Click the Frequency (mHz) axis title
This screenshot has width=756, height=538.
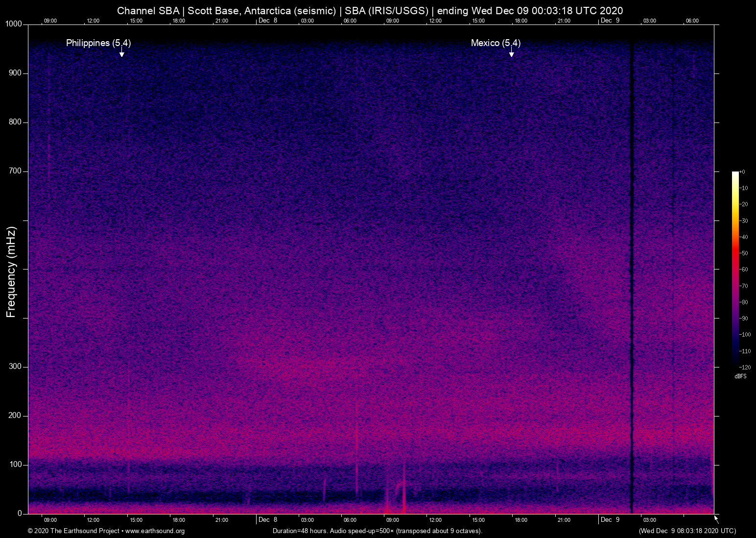[11, 272]
